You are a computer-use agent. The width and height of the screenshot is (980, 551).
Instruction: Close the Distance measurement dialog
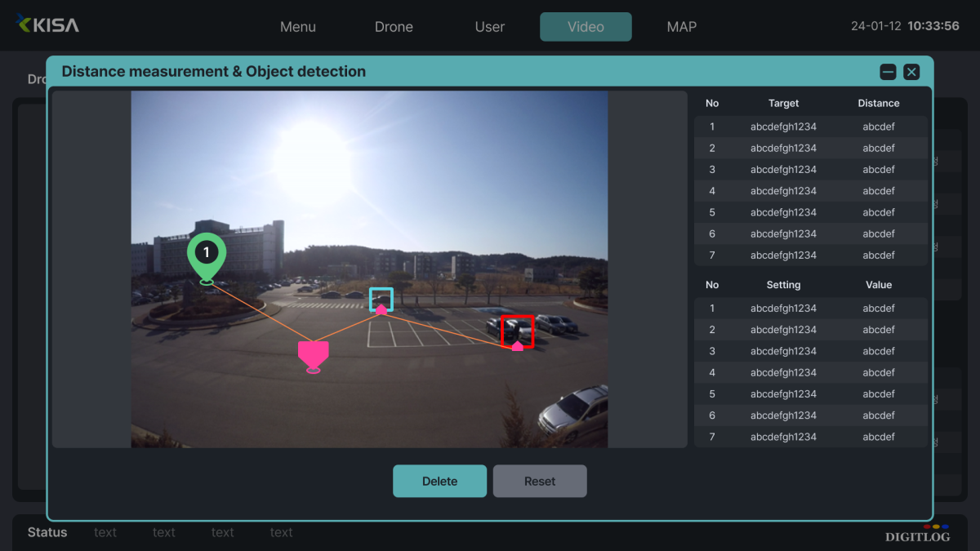coord(911,72)
